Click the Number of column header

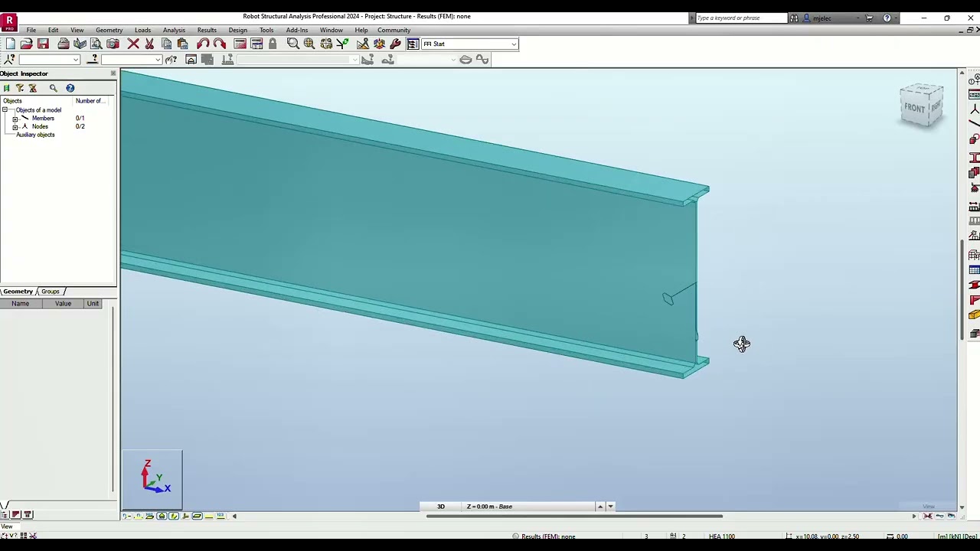[89, 101]
